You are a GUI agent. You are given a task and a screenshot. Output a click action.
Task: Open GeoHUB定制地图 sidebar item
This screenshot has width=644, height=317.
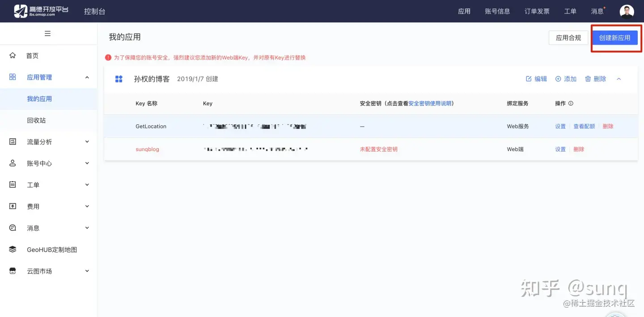click(x=52, y=249)
